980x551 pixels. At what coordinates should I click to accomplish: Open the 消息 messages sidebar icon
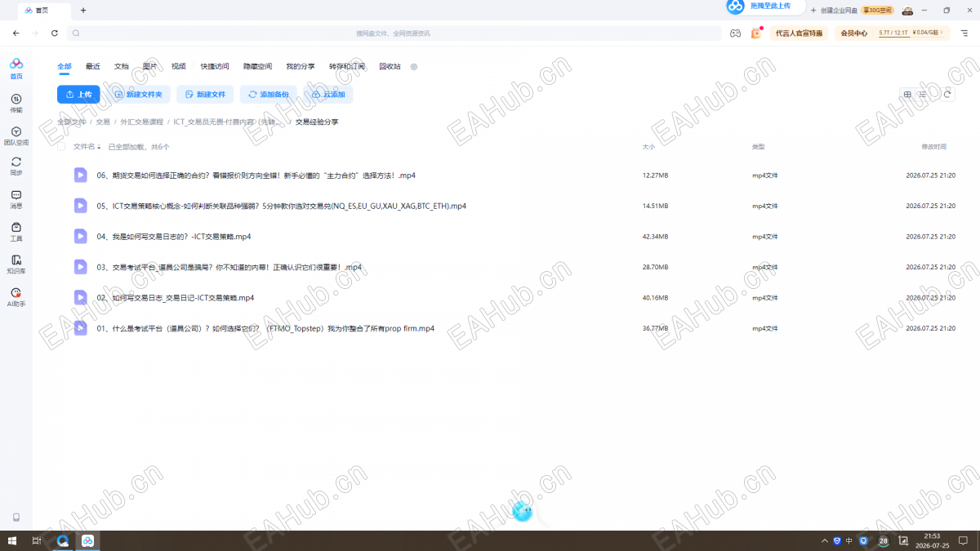16,199
